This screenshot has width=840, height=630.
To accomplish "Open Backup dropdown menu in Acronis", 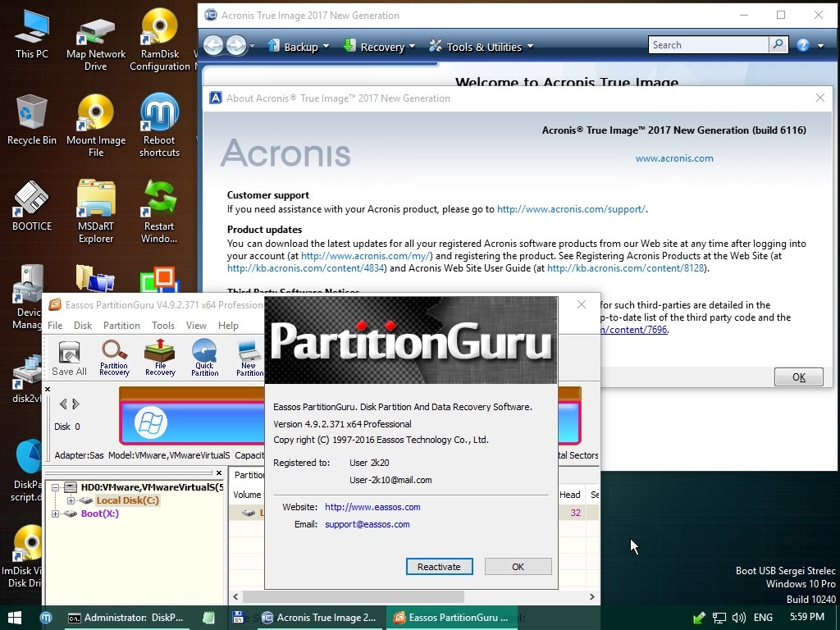I will click(x=298, y=47).
